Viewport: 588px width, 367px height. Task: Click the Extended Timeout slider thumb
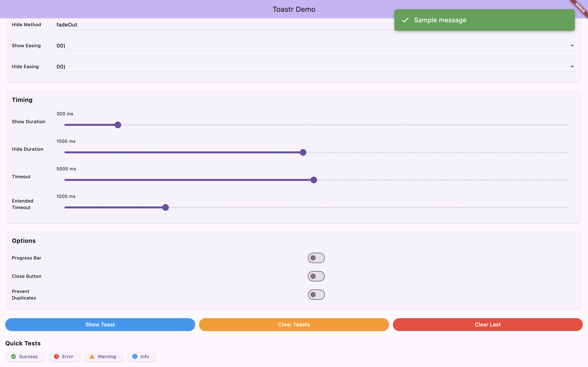tap(166, 207)
